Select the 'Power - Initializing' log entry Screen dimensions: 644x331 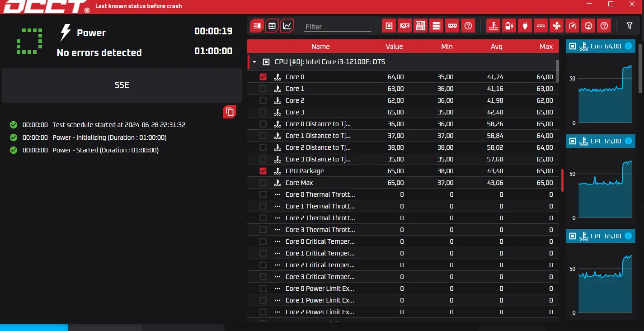(x=109, y=137)
